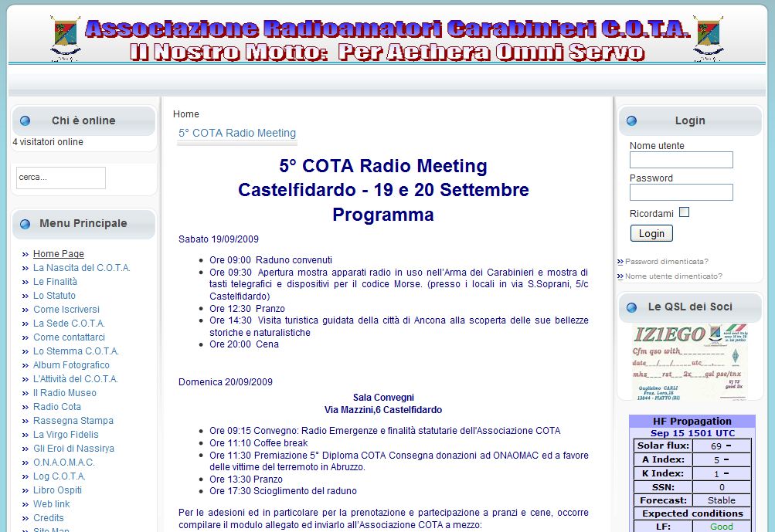
Task: Click the Login button
Action: (x=651, y=233)
